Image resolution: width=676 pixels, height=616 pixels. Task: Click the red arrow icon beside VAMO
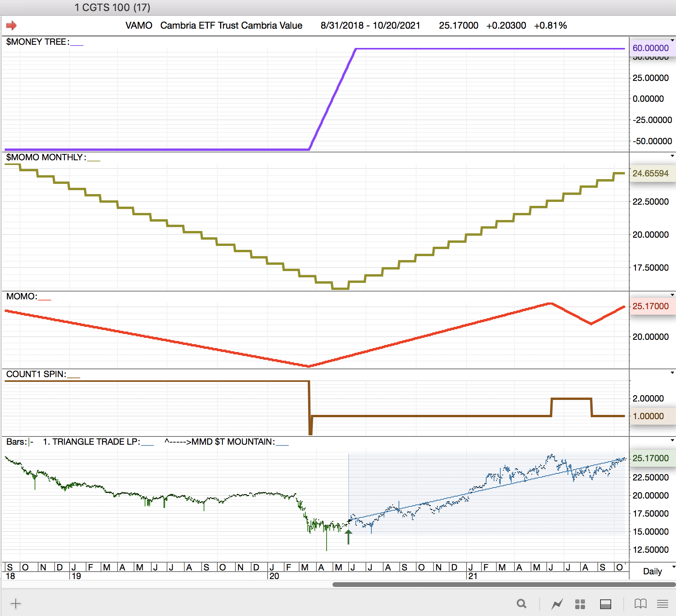tap(11, 26)
